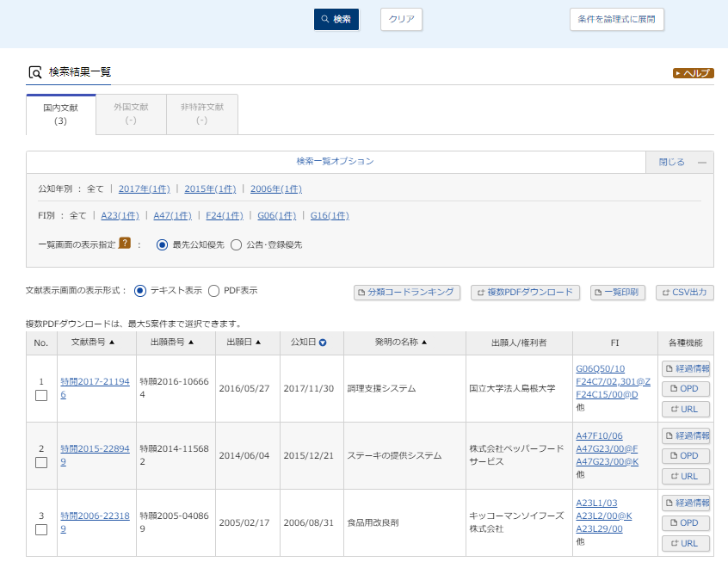
Task: Click OPD for 調理支援システム row
Action: coord(686,389)
